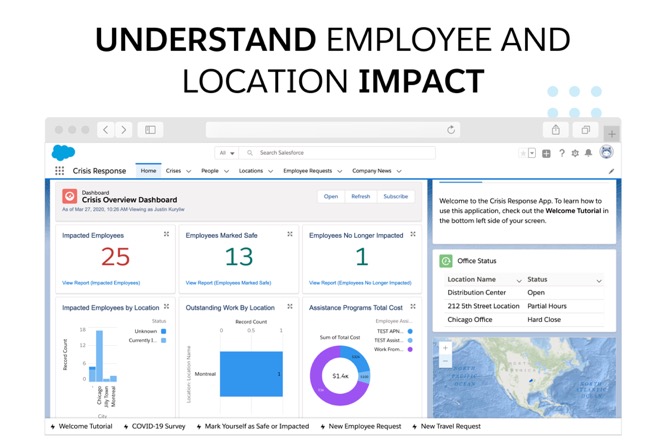666x447 pixels.
Task: Show all tabs overview icon
Action: point(585,130)
